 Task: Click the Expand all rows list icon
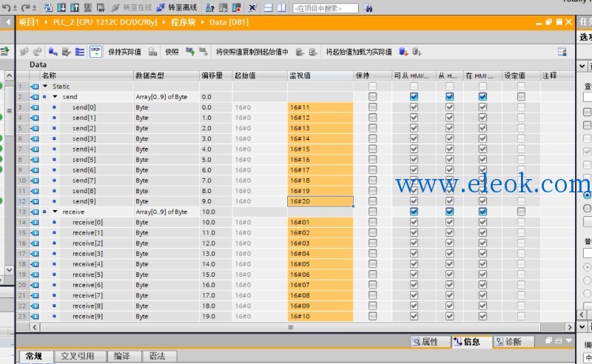pyautogui.click(x=80, y=52)
